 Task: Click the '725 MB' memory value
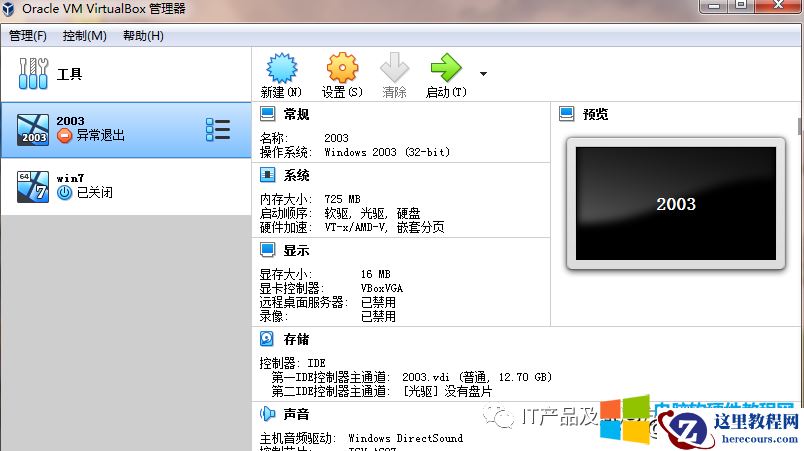point(343,199)
